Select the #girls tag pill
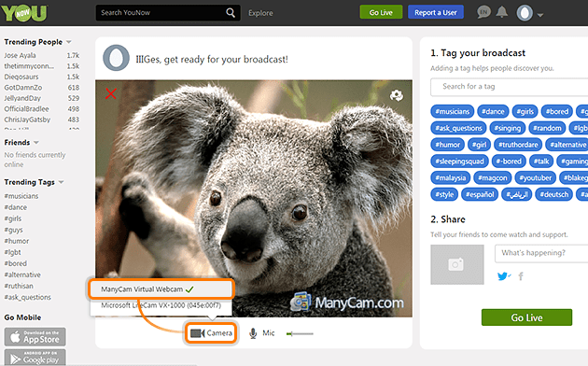Viewport: 588px width, 366px height. 525,111
